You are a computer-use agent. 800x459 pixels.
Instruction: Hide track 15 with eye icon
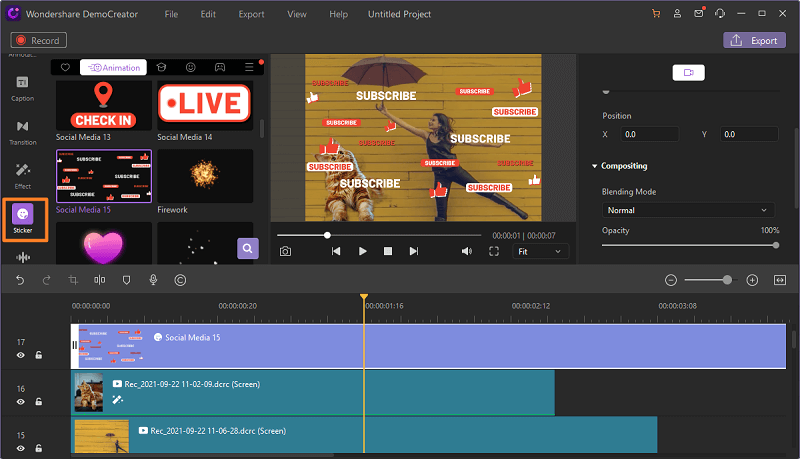[x=21, y=448]
